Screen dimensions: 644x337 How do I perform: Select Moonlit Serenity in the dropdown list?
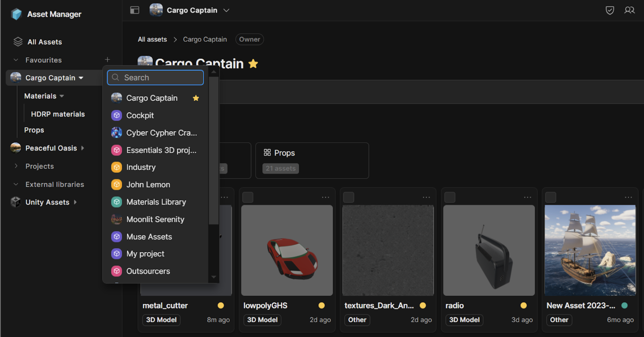(155, 219)
